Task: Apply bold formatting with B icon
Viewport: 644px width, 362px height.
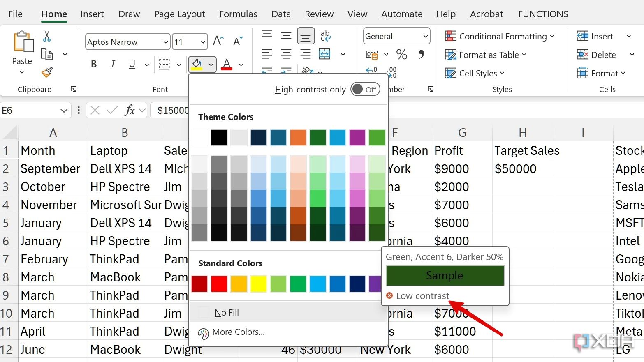Action: (x=94, y=64)
